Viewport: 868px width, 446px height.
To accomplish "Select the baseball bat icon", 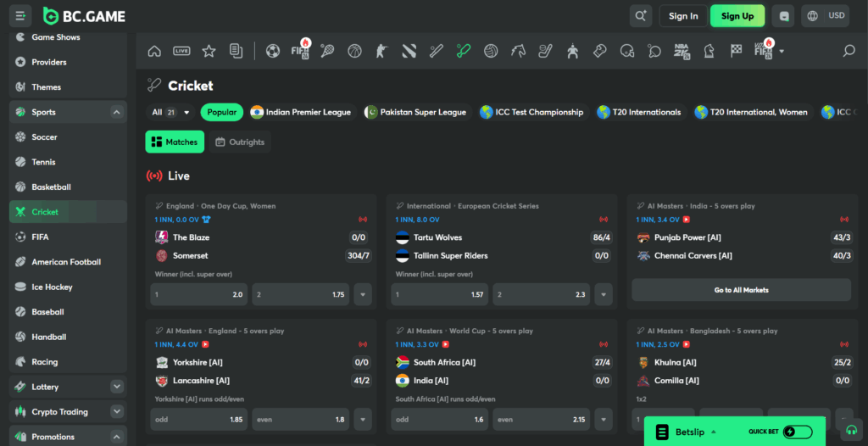I will click(x=437, y=51).
